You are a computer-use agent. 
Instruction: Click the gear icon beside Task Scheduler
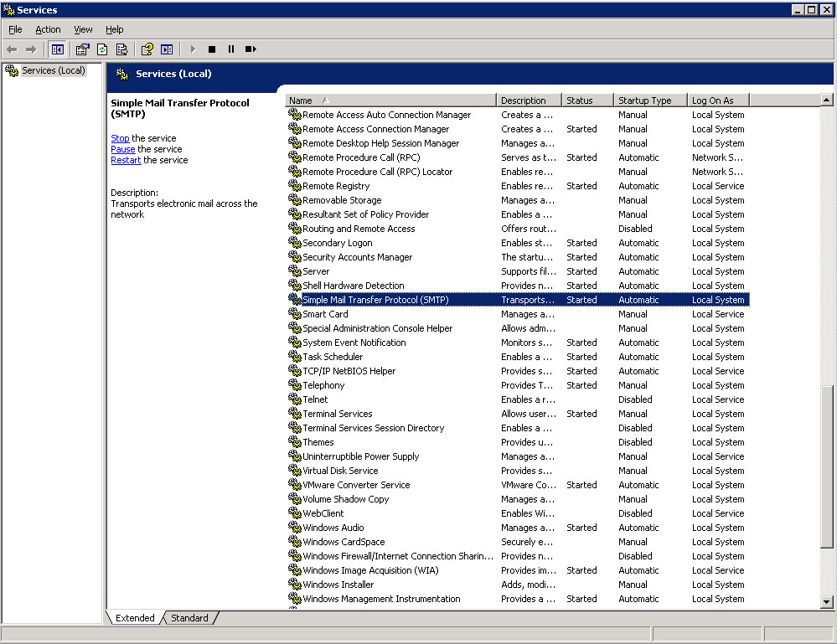click(x=295, y=356)
